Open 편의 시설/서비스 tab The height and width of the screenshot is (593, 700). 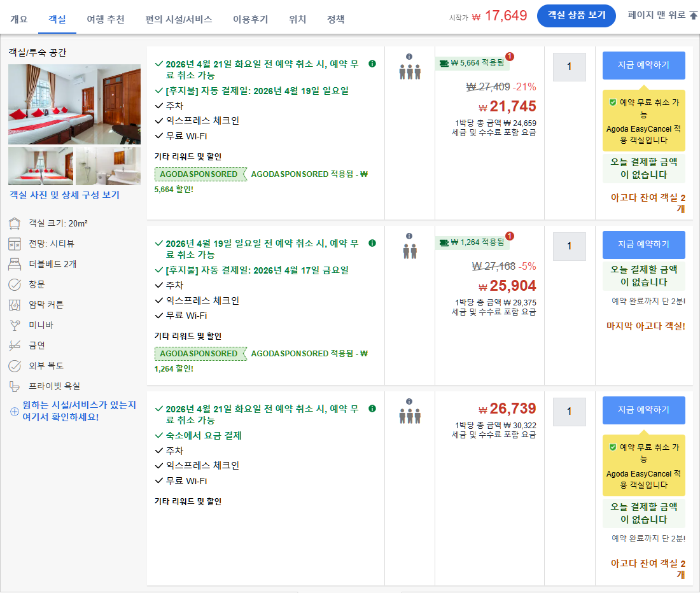(179, 19)
